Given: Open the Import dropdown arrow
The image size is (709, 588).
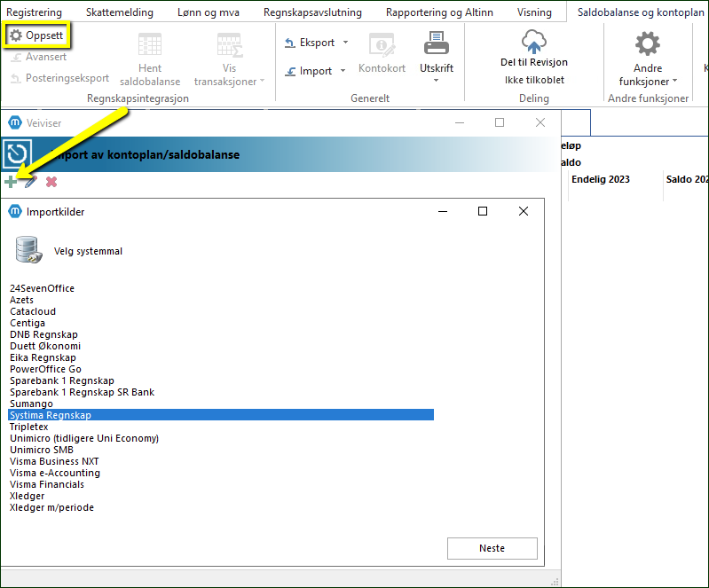Looking at the screenshot, I should point(343,71).
